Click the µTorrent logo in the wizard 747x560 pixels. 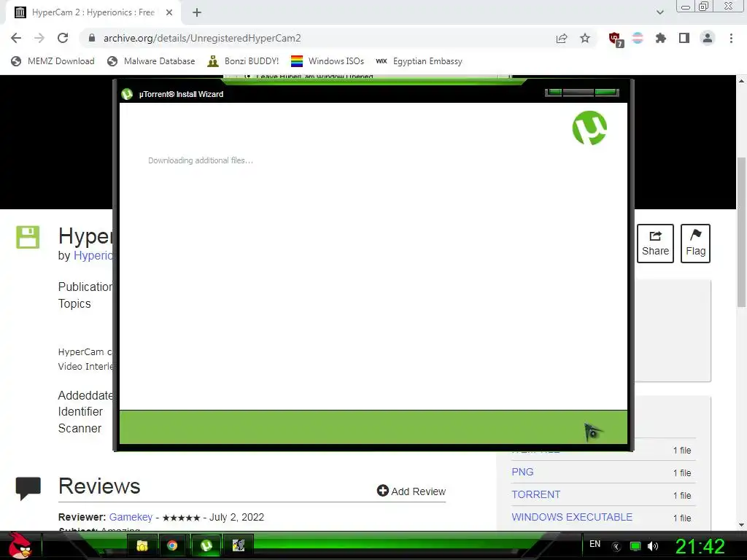point(589,128)
